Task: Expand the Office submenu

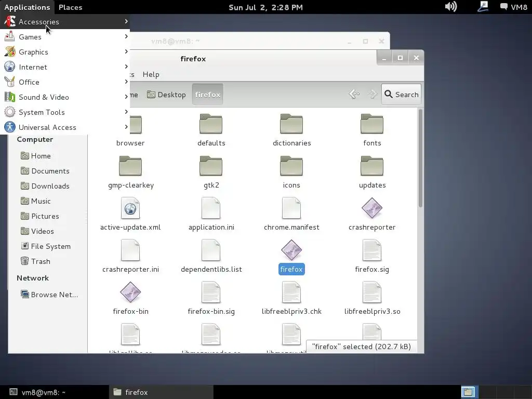Action: (65, 82)
